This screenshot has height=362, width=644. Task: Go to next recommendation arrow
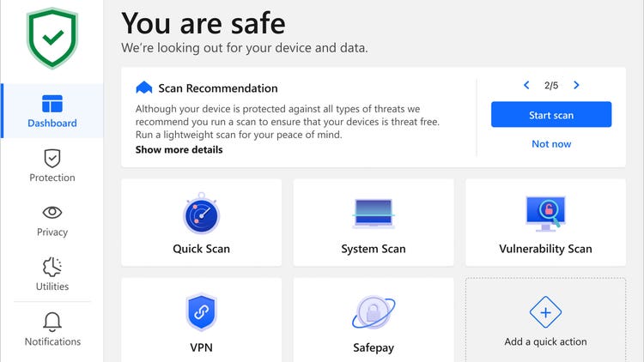[x=576, y=86]
